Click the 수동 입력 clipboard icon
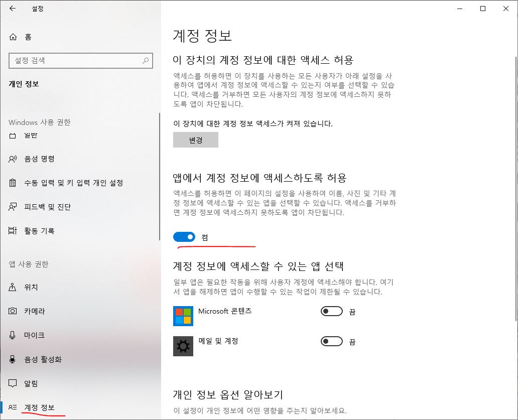Viewport: 518px width, 420px height. pyautogui.click(x=13, y=183)
